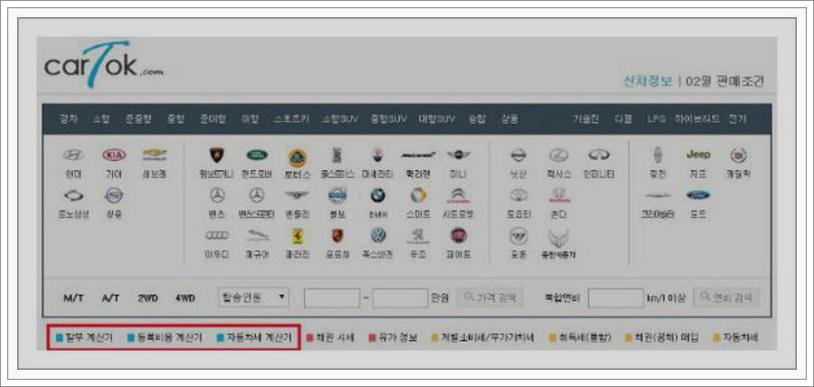Open the 신차정보 new car info link
814x387 pixels.
[648, 82]
